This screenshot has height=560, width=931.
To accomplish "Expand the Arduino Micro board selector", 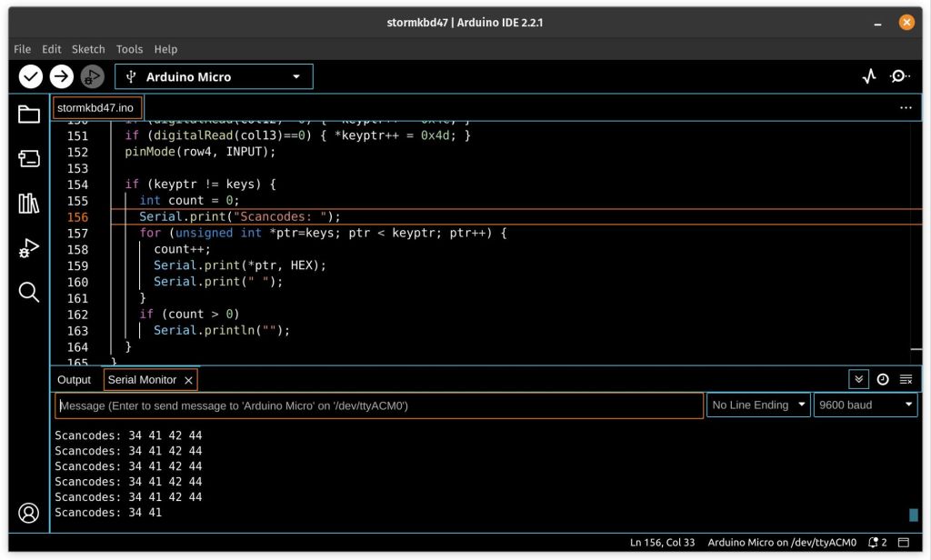I will (x=214, y=77).
